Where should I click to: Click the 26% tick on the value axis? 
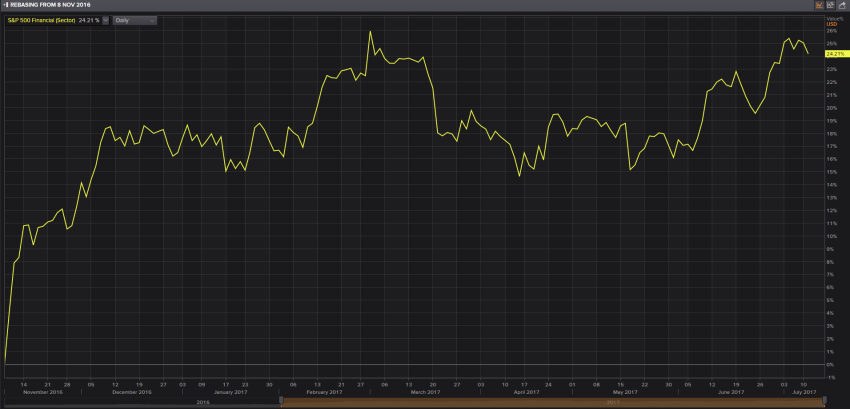click(x=830, y=31)
